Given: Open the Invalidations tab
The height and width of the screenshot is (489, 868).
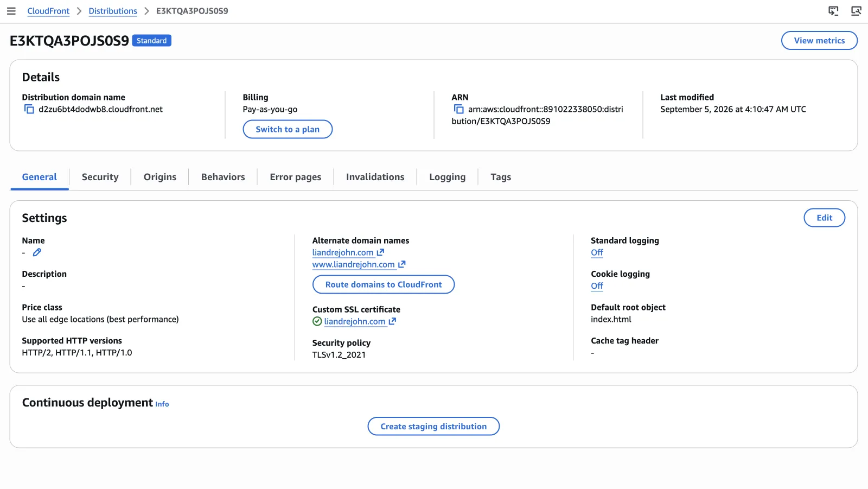Looking at the screenshot, I should (375, 177).
